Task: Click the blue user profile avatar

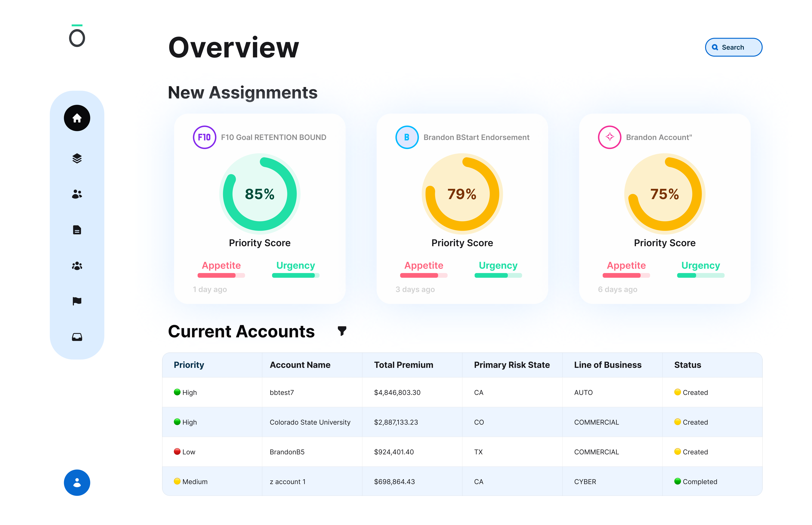Action: (77, 483)
